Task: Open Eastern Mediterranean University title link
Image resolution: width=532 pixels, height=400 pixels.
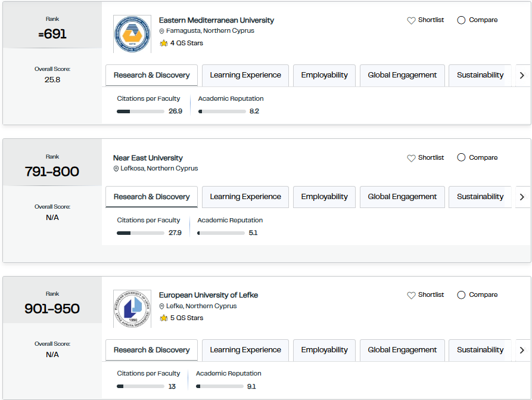Action: coord(216,20)
